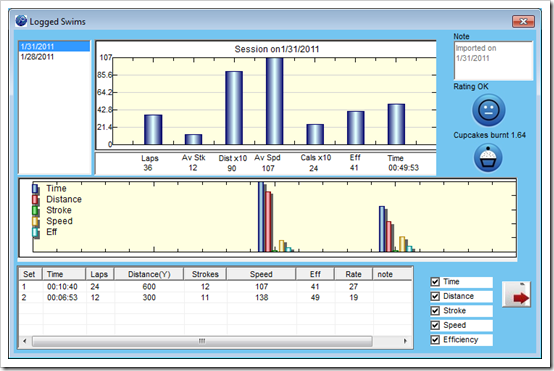Click the Rate column header
This screenshot has height=371, width=554.
coord(353,274)
